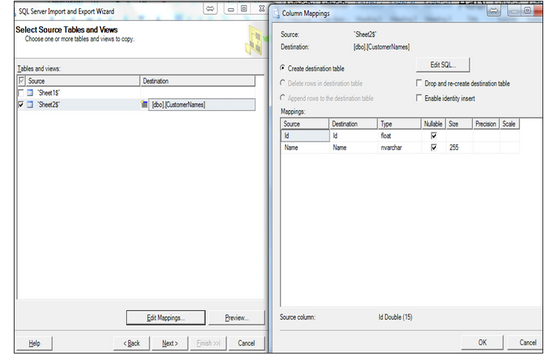Proceed with the Next > button
553x362 pixels.
[x=170, y=343]
